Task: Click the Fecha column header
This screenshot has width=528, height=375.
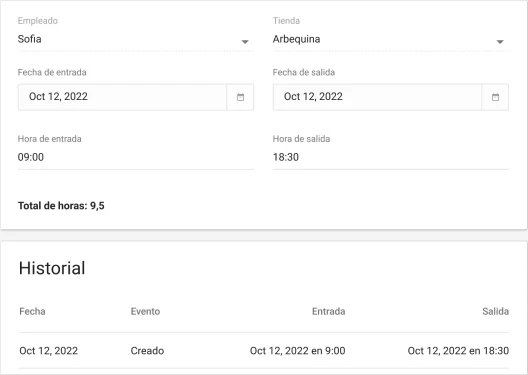Action: pyautogui.click(x=32, y=311)
